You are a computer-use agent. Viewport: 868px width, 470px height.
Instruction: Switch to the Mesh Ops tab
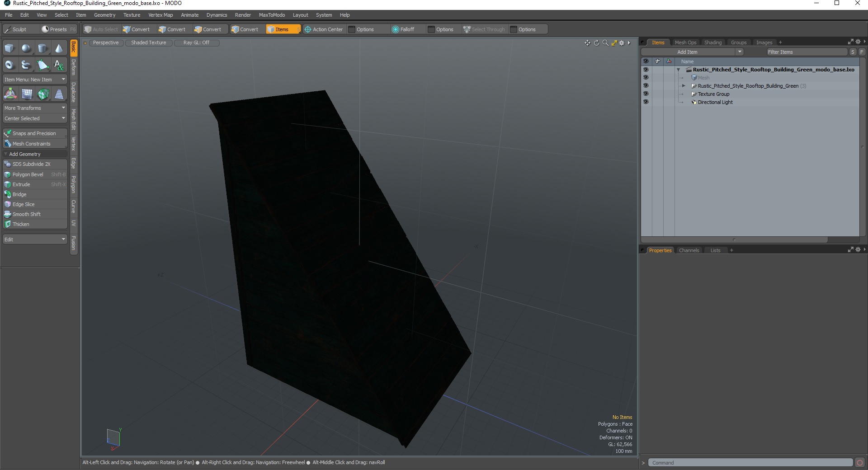(685, 42)
